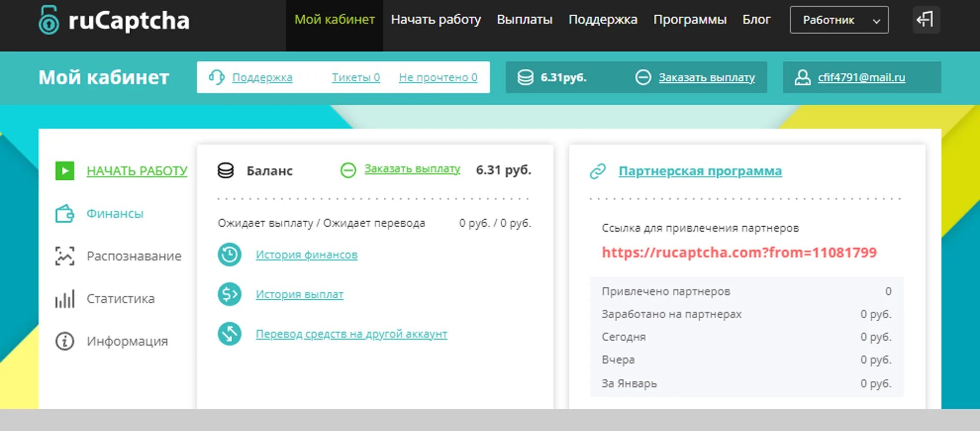Select Распознавание in the sidebar
The width and height of the screenshot is (980, 431).
coord(134,256)
